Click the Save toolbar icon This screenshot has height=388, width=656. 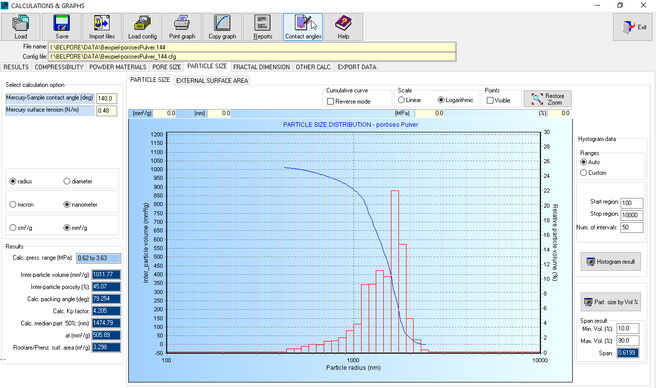62,23
